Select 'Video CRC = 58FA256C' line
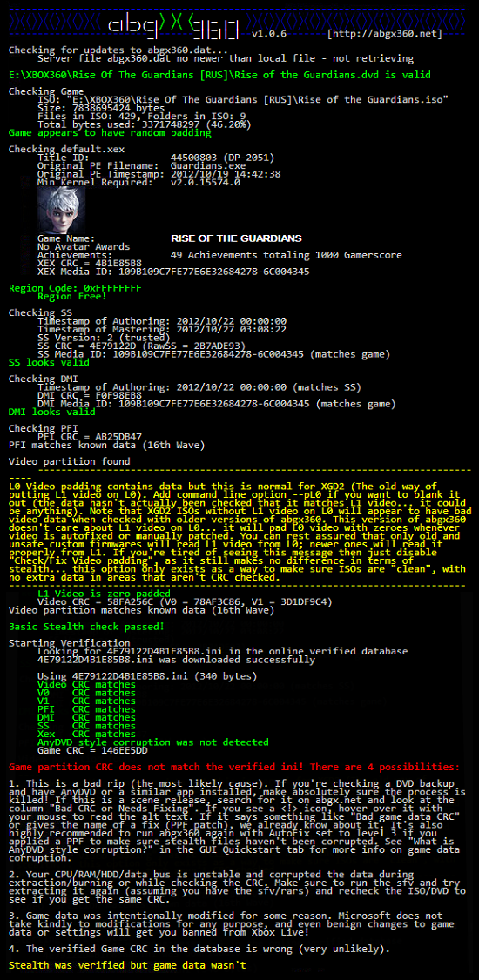 pyautogui.click(x=186, y=601)
